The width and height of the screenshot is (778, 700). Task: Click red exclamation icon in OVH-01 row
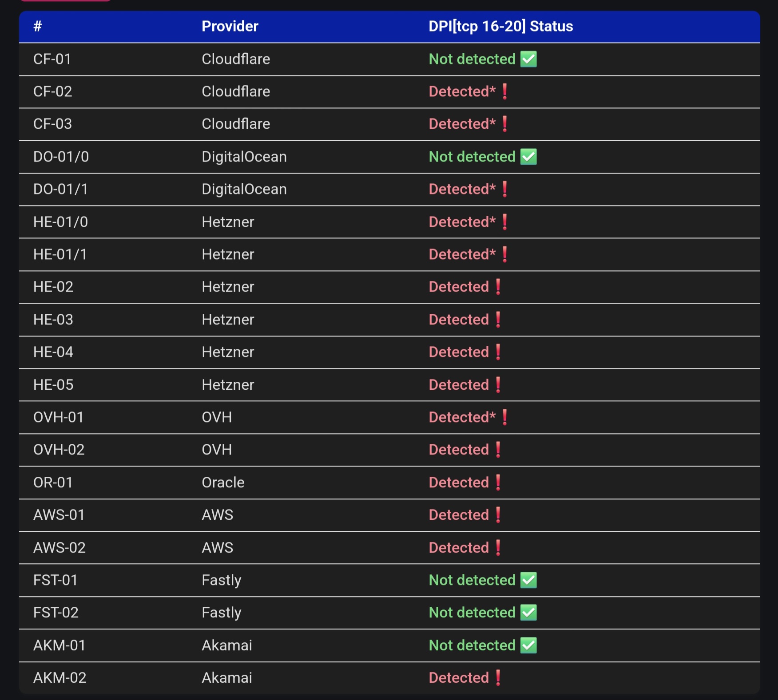coord(505,417)
